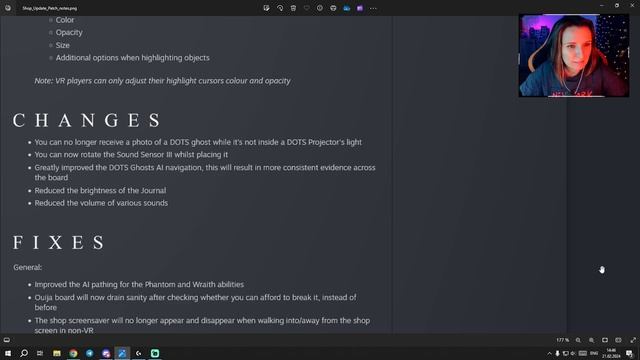Click the purple round app icon on taskbar
Image resolution: width=640 pixels, height=360 pixels.
[106, 353]
